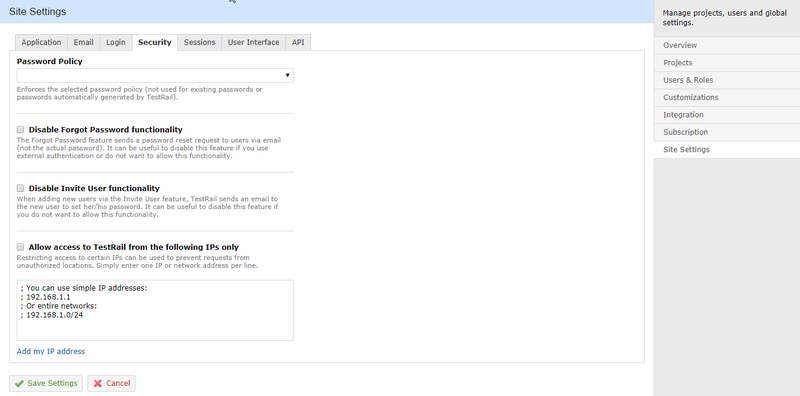Image resolution: width=800 pixels, height=396 pixels.
Task: Click the 'Manage projects, users and global settings' text
Action: coord(724,18)
